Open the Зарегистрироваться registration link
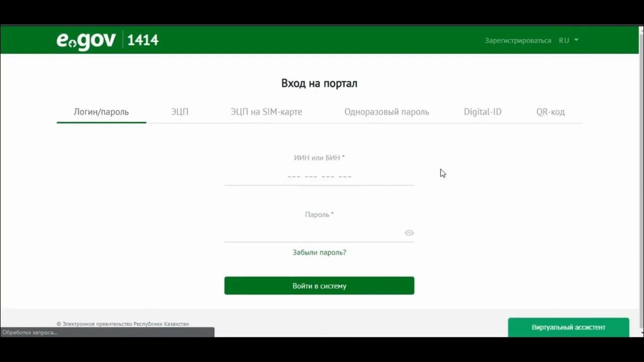Screen dimensions: 644x362 (518, 40)
